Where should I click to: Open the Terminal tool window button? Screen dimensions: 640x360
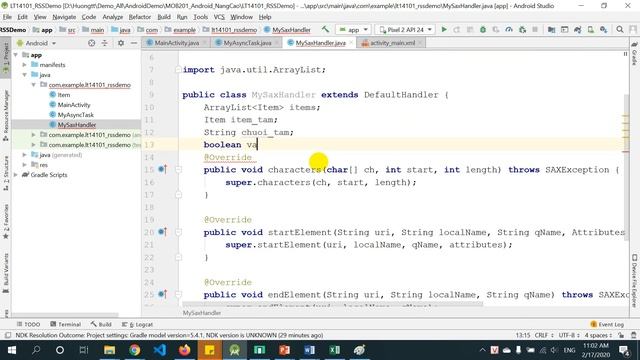(65, 324)
